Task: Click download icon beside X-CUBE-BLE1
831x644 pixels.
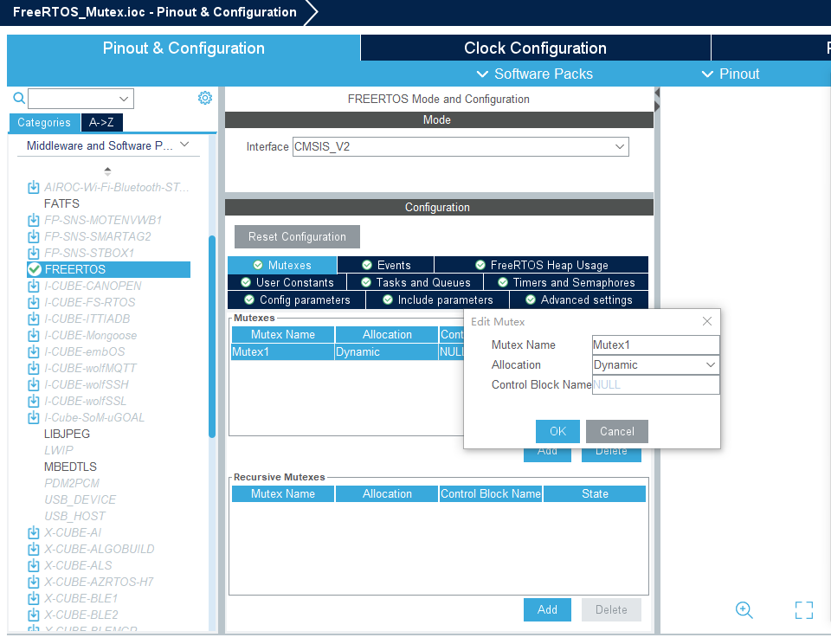Action: [34, 598]
